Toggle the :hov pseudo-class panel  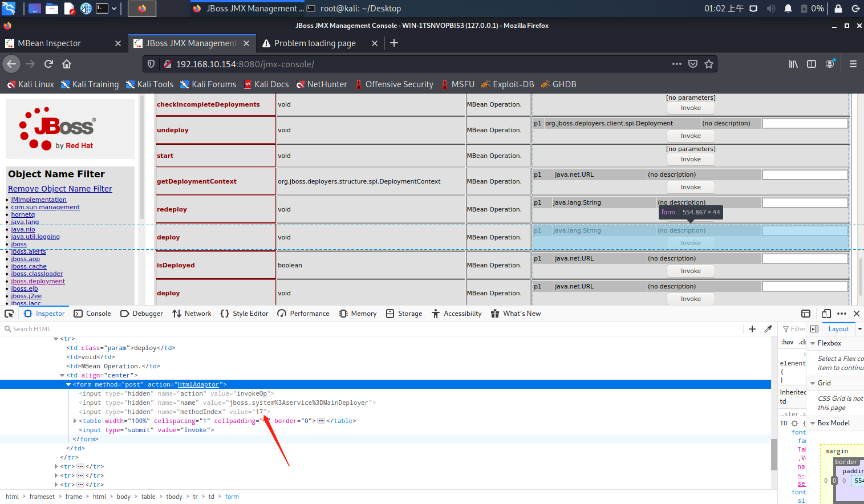tap(788, 342)
